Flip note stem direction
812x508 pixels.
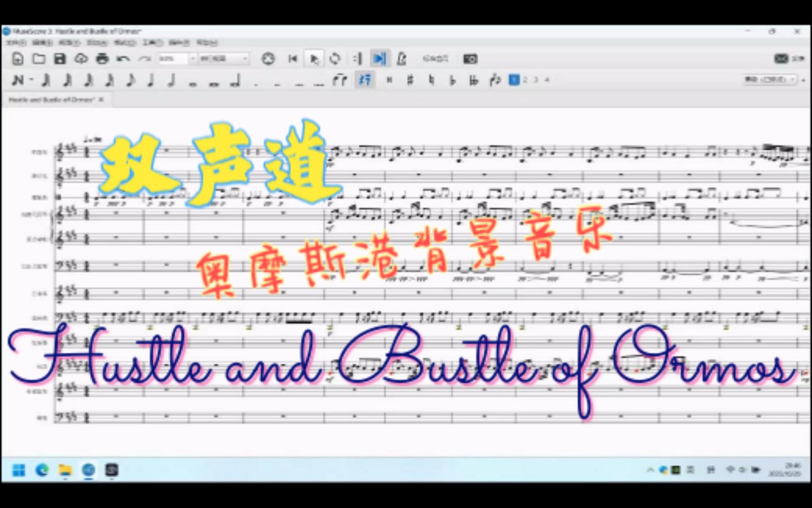point(495,80)
